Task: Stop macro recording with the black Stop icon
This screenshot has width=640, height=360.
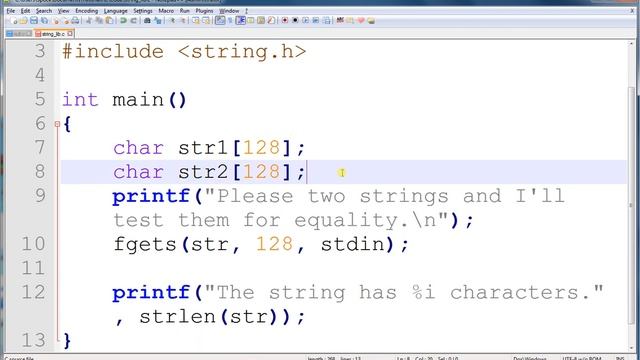Action: point(295,20)
